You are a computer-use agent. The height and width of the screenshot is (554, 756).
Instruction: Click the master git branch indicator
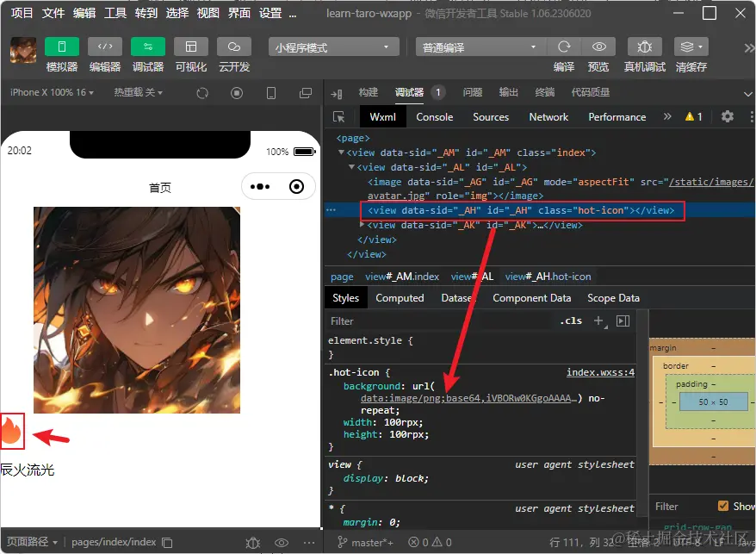point(365,543)
